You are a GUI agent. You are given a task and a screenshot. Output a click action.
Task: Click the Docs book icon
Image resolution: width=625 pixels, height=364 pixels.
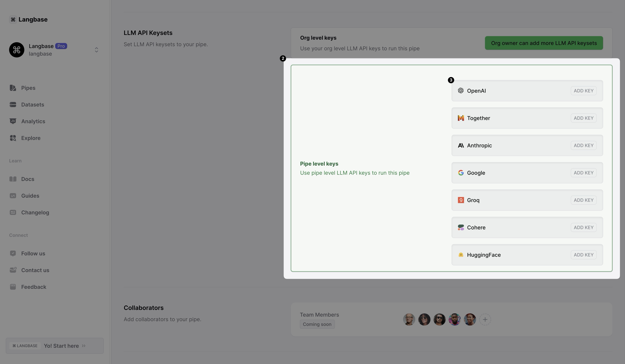click(x=13, y=179)
